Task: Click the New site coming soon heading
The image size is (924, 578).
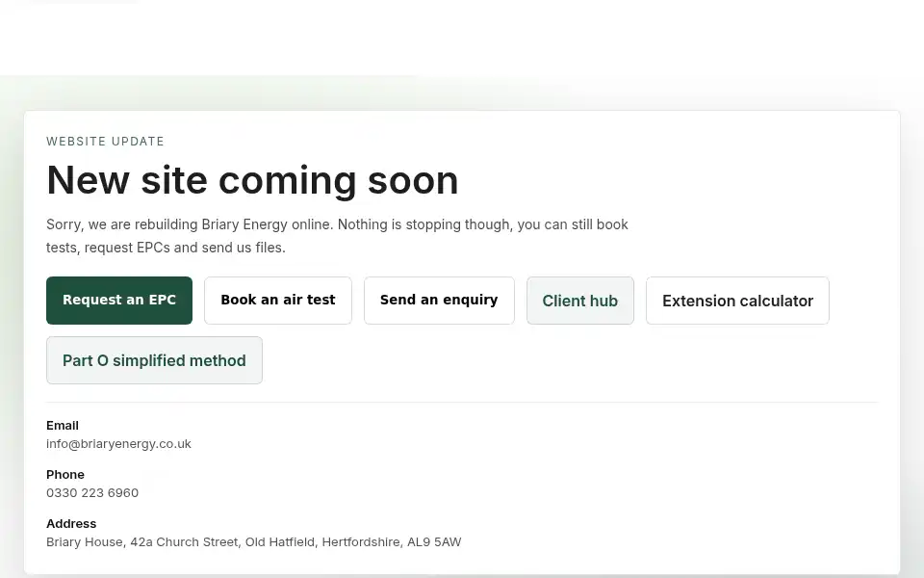Action: (x=252, y=180)
